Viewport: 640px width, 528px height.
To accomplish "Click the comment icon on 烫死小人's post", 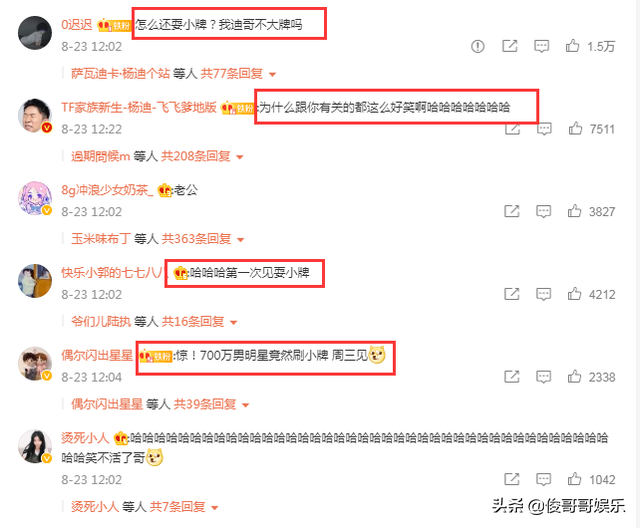I will tap(543, 479).
